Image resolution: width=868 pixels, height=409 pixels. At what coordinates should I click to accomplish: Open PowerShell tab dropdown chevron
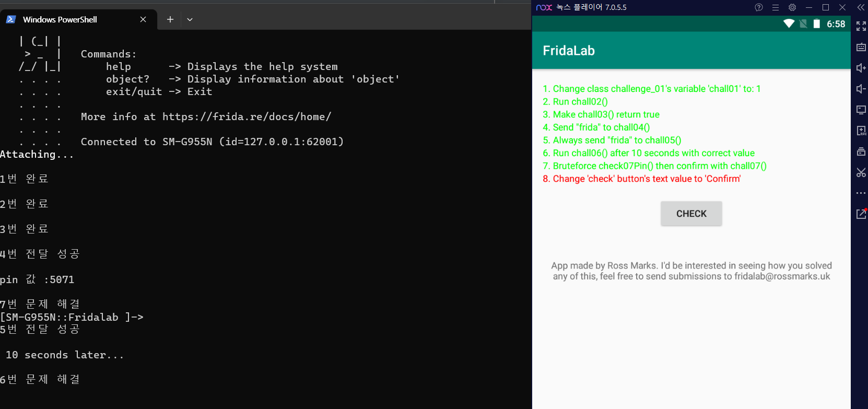click(x=190, y=19)
